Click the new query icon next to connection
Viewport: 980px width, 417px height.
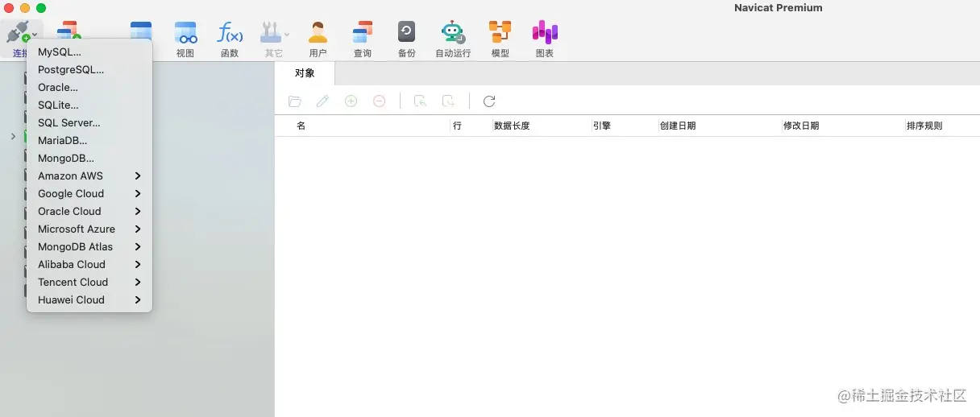click(x=69, y=29)
